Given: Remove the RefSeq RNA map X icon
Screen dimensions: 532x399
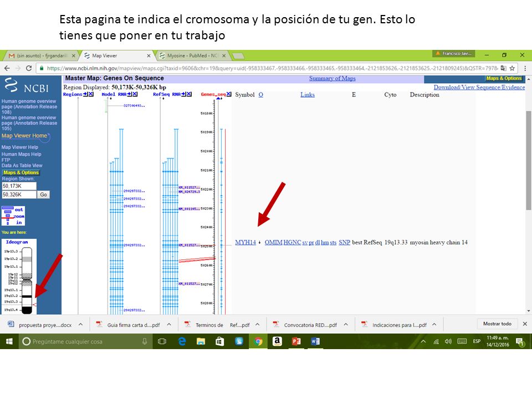Looking at the screenshot, I should point(189,94).
